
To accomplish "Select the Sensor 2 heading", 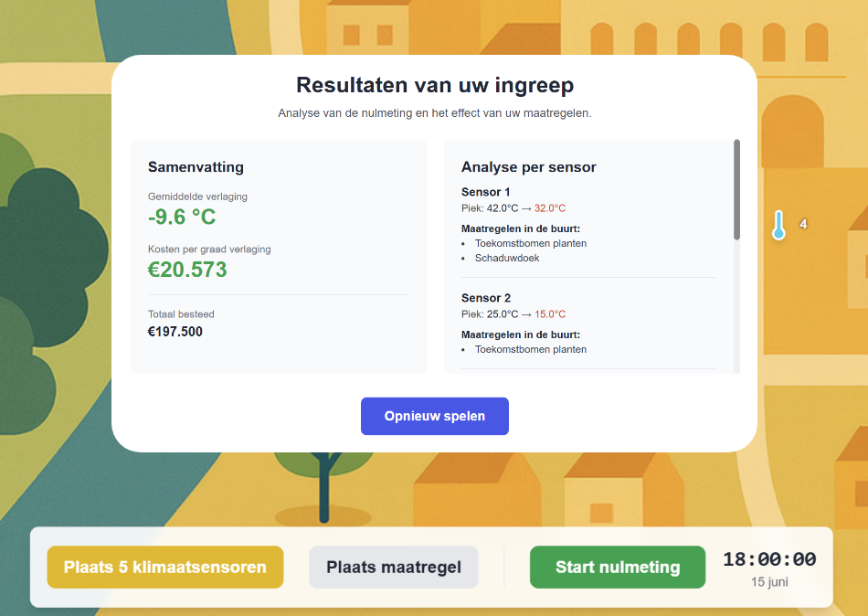I will tap(486, 298).
